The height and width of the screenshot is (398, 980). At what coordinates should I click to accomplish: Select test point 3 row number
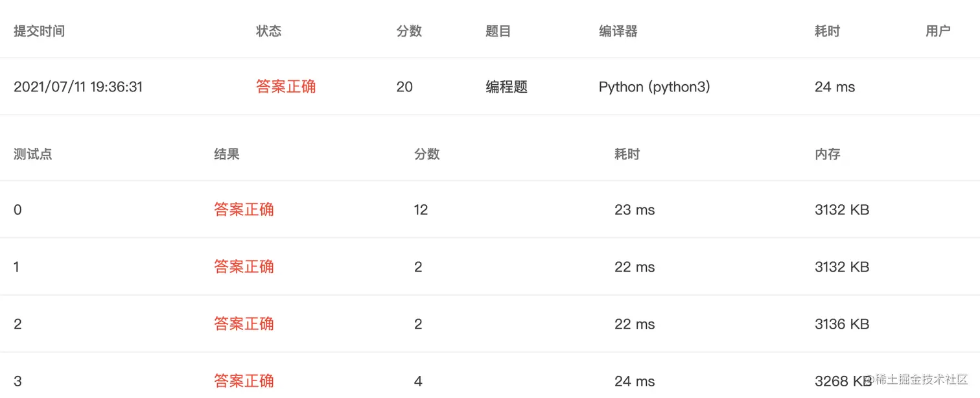point(17,381)
